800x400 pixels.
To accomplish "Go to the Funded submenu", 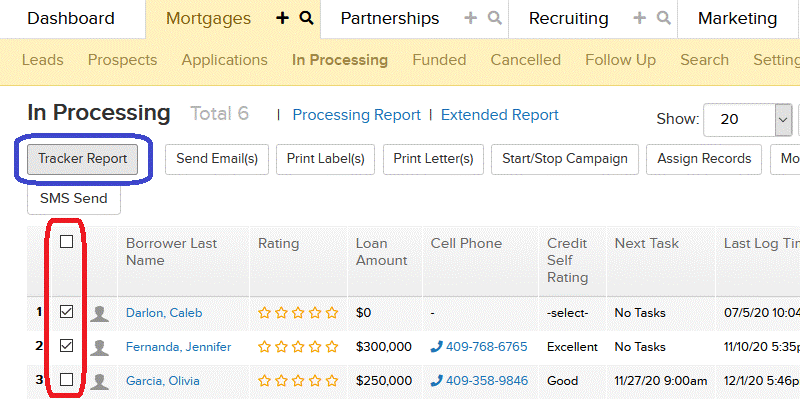I will [439, 60].
